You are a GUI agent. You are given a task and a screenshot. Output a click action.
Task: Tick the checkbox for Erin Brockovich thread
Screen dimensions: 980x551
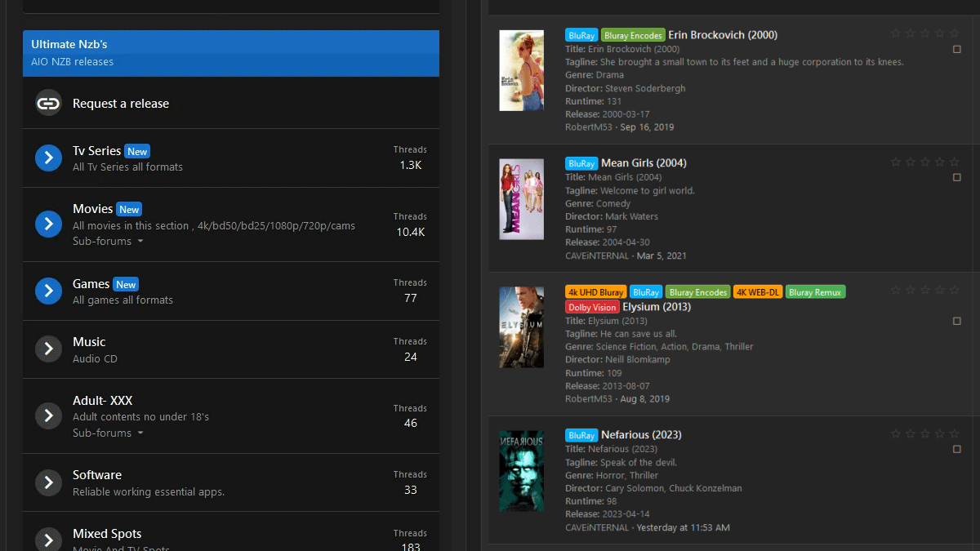coord(957,50)
